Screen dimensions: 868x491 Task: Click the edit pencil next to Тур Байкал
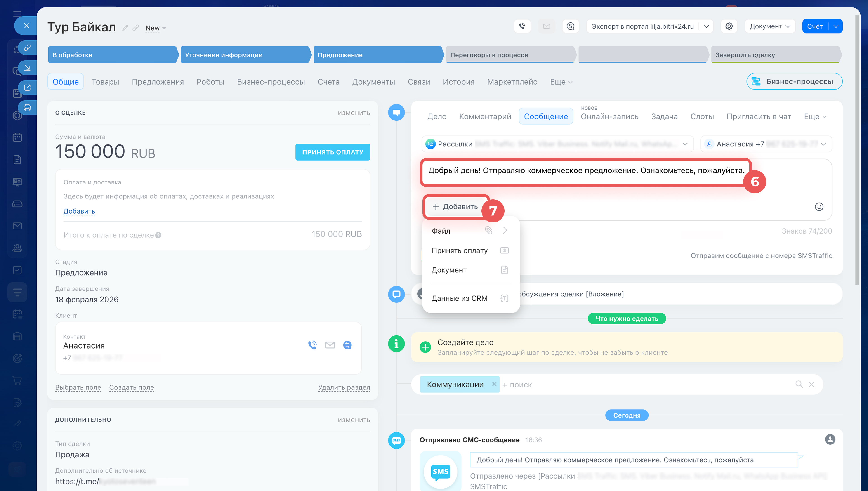tap(125, 28)
